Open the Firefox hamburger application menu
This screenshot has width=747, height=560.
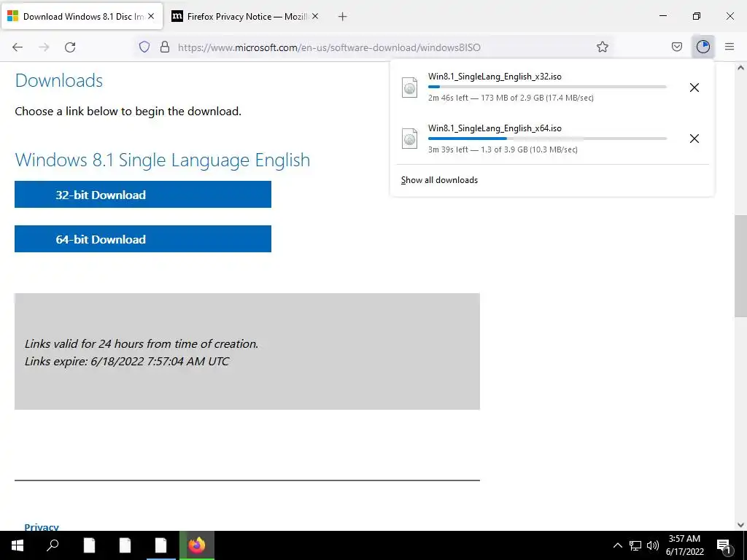729,47
